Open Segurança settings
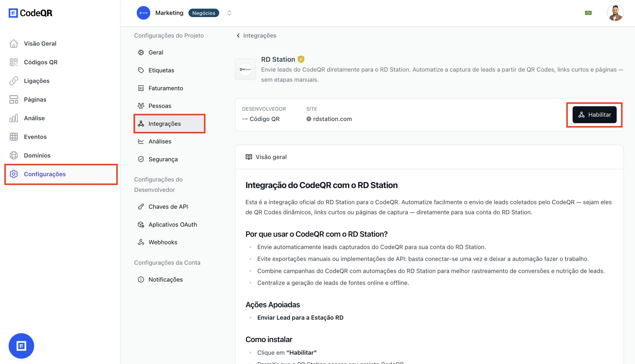This screenshot has height=364, width=635. tap(163, 159)
